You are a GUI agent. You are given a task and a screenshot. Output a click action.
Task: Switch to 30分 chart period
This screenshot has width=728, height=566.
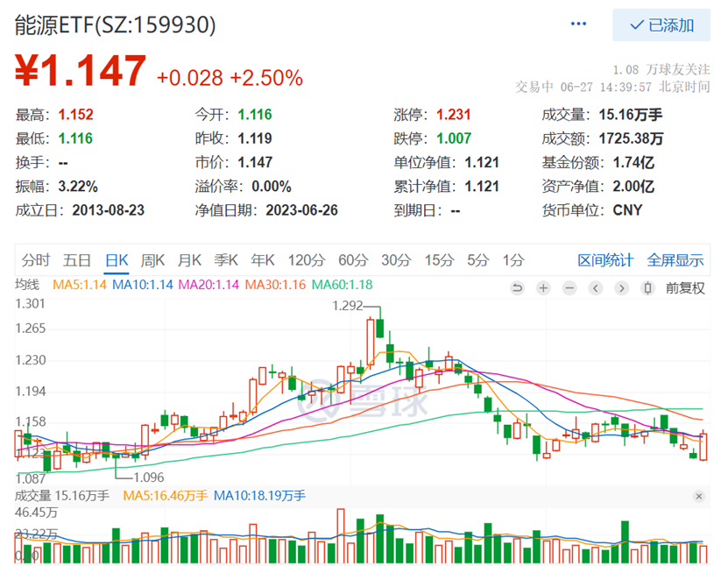pos(396,260)
